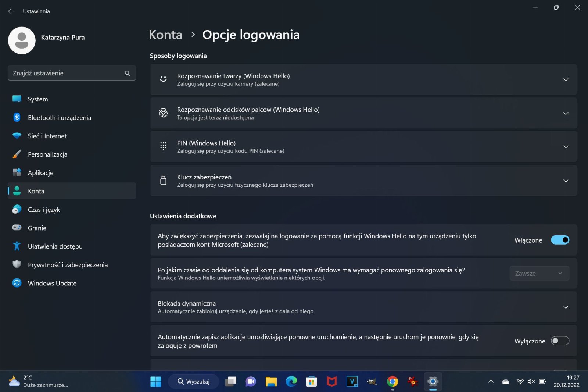Click the back arrow in Ustawienia header
This screenshot has width=588, height=392.
click(x=11, y=11)
